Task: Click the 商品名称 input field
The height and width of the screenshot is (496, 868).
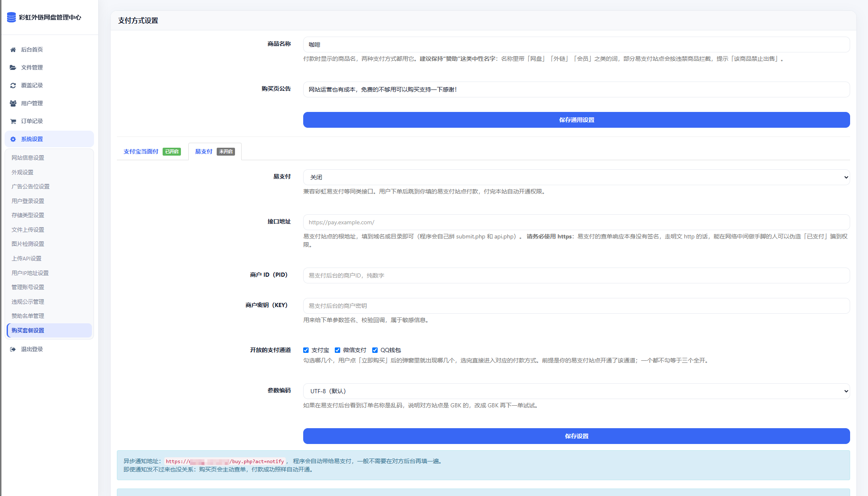Action: 576,45
